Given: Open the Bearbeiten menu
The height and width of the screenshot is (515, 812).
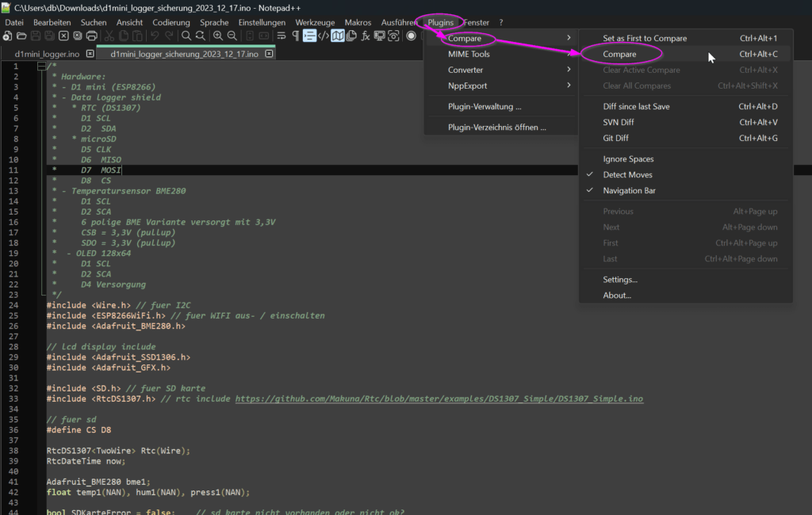Looking at the screenshot, I should (x=52, y=22).
